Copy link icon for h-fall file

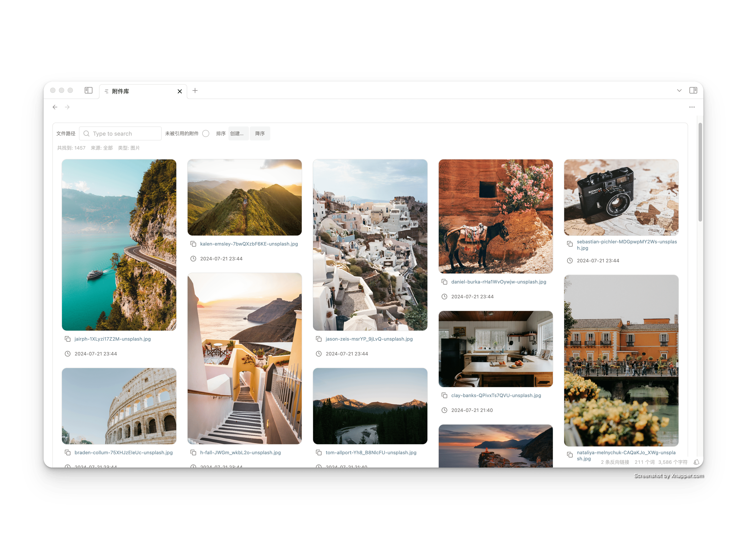[193, 452]
